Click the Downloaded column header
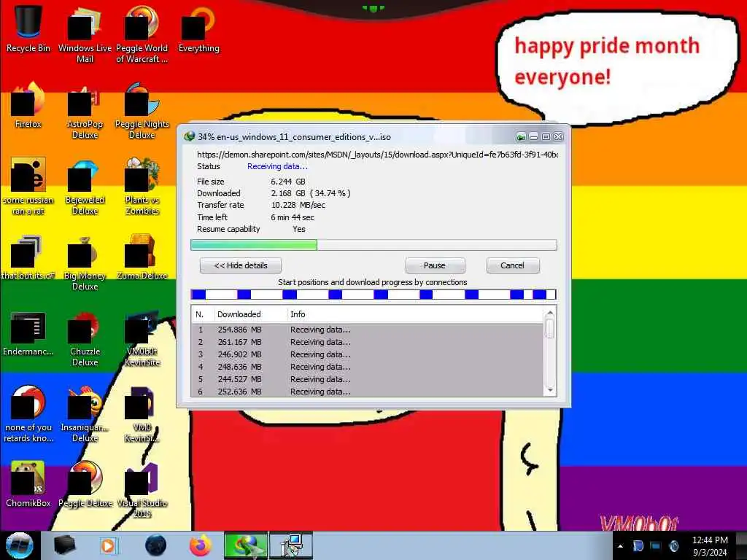747x560 pixels. tap(250, 314)
